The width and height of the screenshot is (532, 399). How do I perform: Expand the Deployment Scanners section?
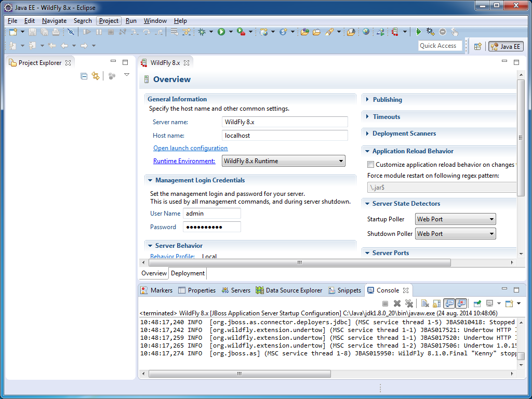tap(367, 134)
